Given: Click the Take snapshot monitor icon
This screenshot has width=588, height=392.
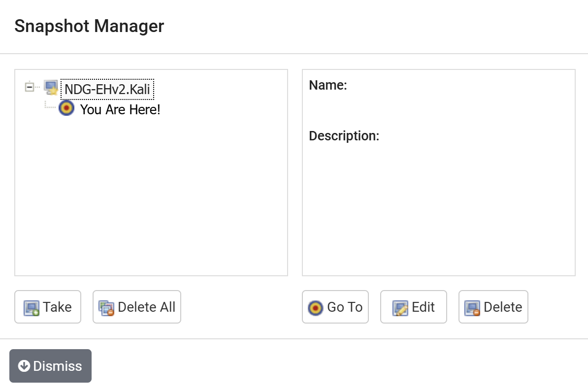Looking at the screenshot, I should (32, 308).
